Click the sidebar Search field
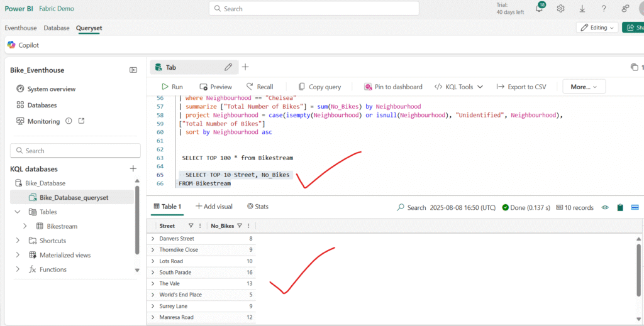This screenshot has width=644, height=326. tap(75, 151)
